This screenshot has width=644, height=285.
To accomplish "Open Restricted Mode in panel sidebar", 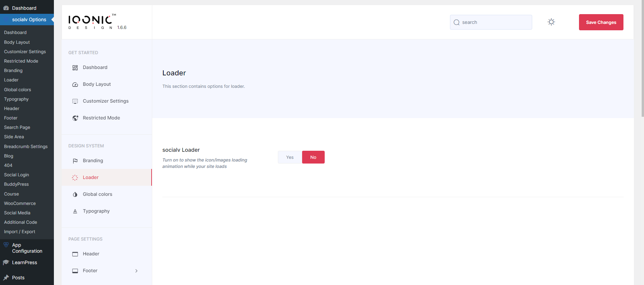I will [x=107, y=118].
